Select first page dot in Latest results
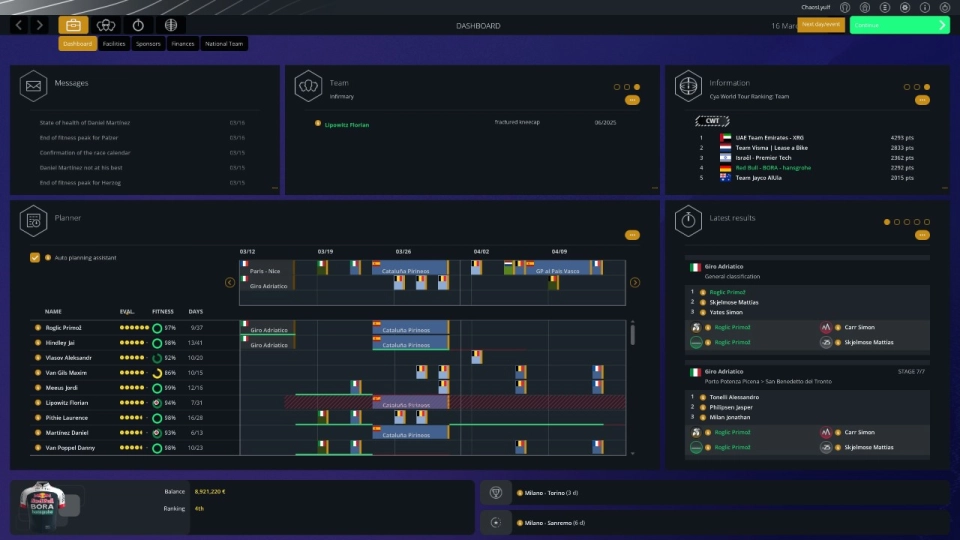The width and height of the screenshot is (960, 540). (887, 222)
